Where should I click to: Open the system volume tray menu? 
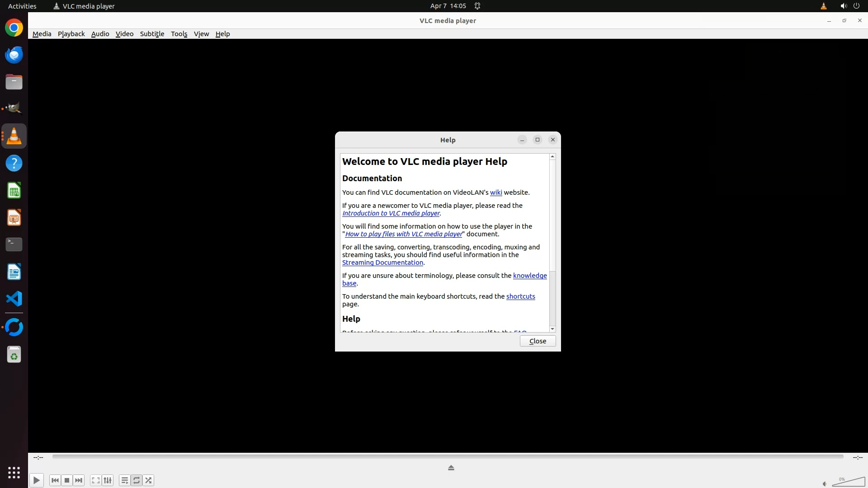click(x=843, y=6)
